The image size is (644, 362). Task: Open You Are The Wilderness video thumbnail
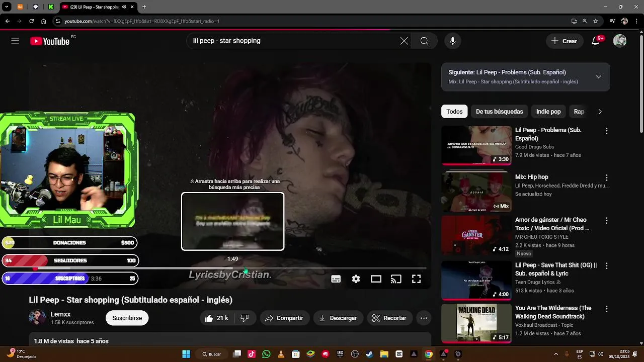tap(476, 323)
